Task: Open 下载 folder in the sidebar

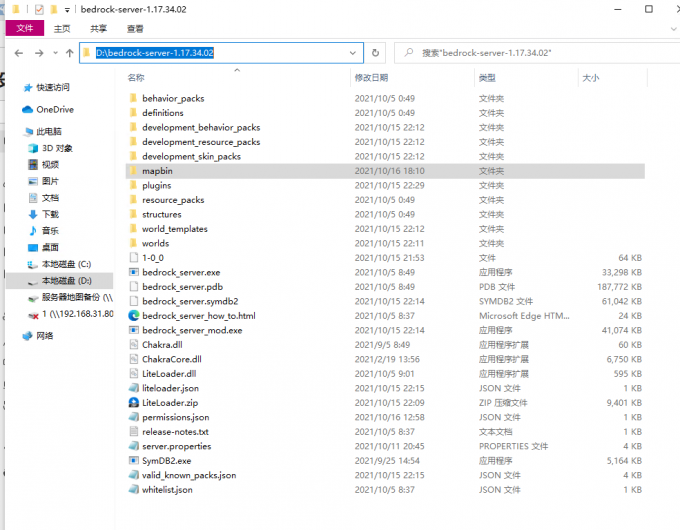Action: [x=50, y=214]
